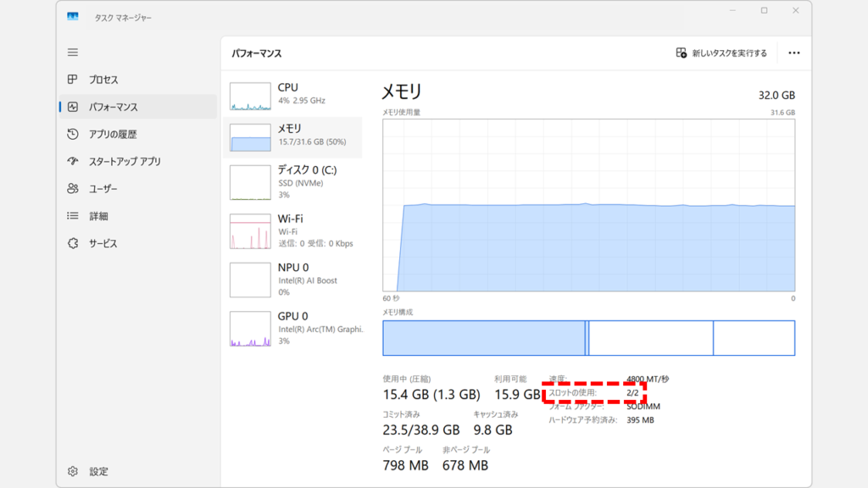Select the メモリ resource entry
Image resolution: width=868 pixels, height=488 pixels.
pyautogui.click(x=293, y=137)
